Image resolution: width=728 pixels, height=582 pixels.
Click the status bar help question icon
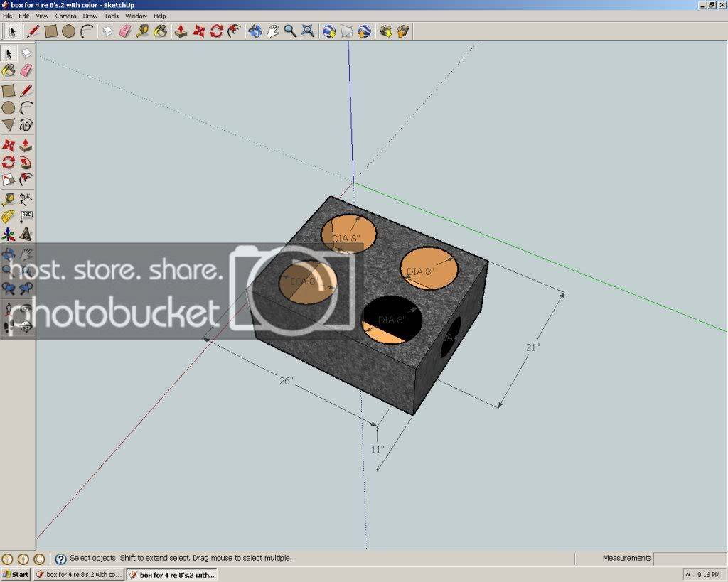(x=60, y=559)
